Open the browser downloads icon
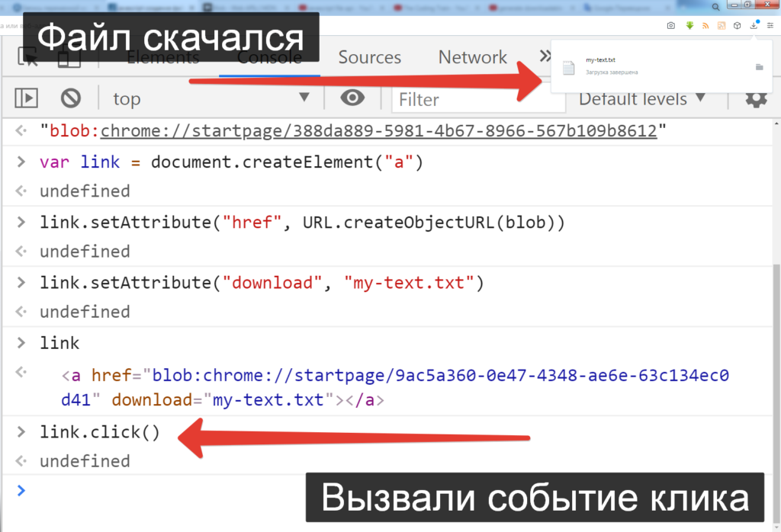The width and height of the screenshot is (781, 532). click(x=754, y=25)
